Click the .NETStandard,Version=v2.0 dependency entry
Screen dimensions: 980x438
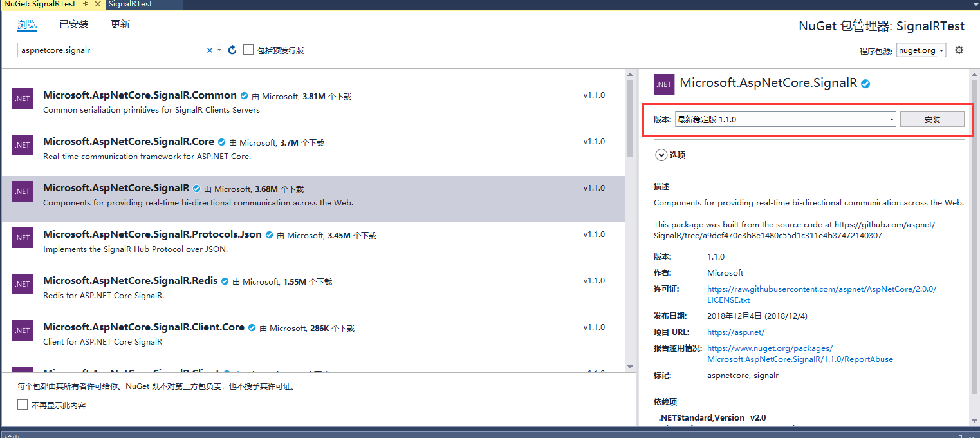pos(712,417)
